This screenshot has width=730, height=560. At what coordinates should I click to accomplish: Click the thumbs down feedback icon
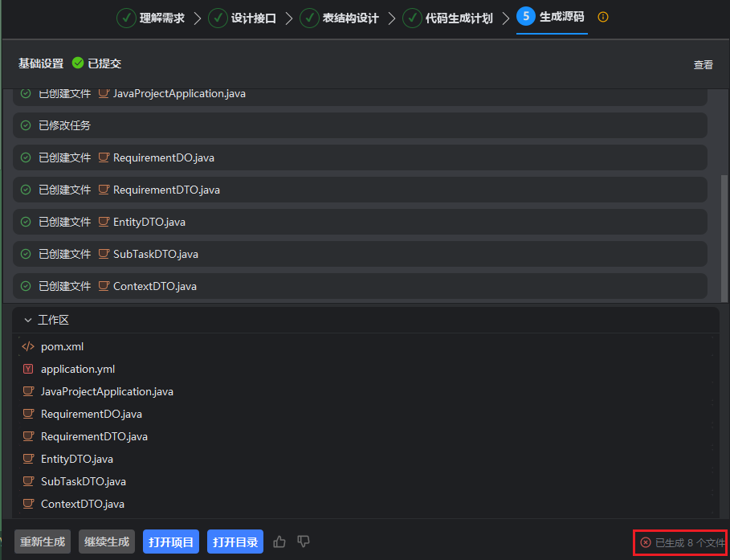(304, 542)
